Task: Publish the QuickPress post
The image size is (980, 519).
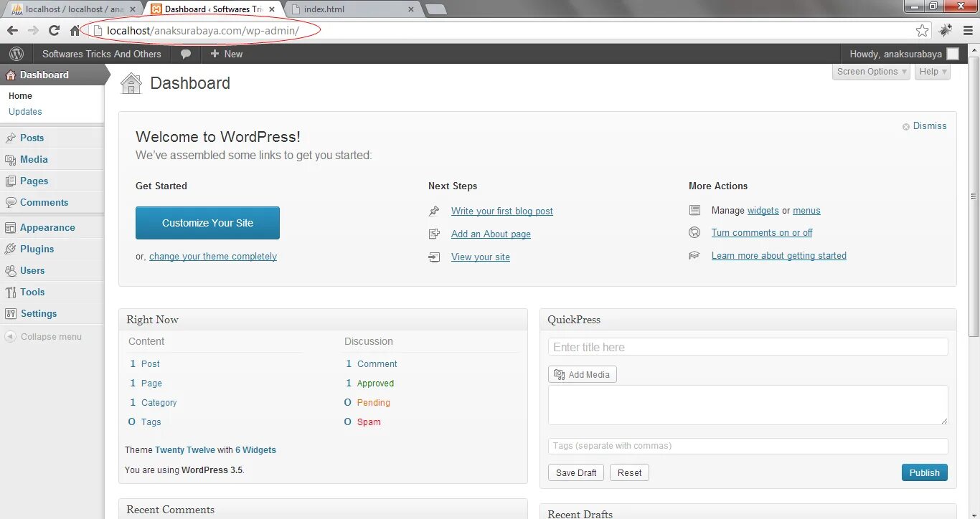Action: (925, 472)
